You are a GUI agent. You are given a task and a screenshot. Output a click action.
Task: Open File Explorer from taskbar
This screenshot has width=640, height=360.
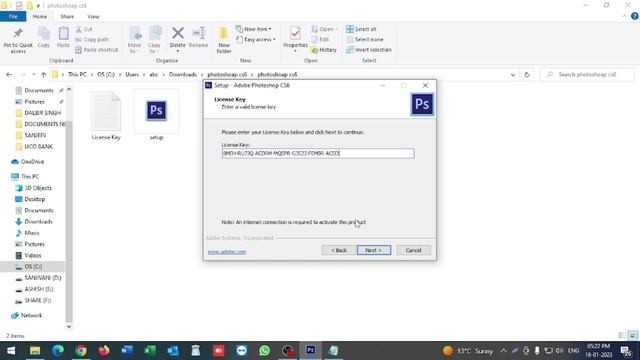[35, 351]
